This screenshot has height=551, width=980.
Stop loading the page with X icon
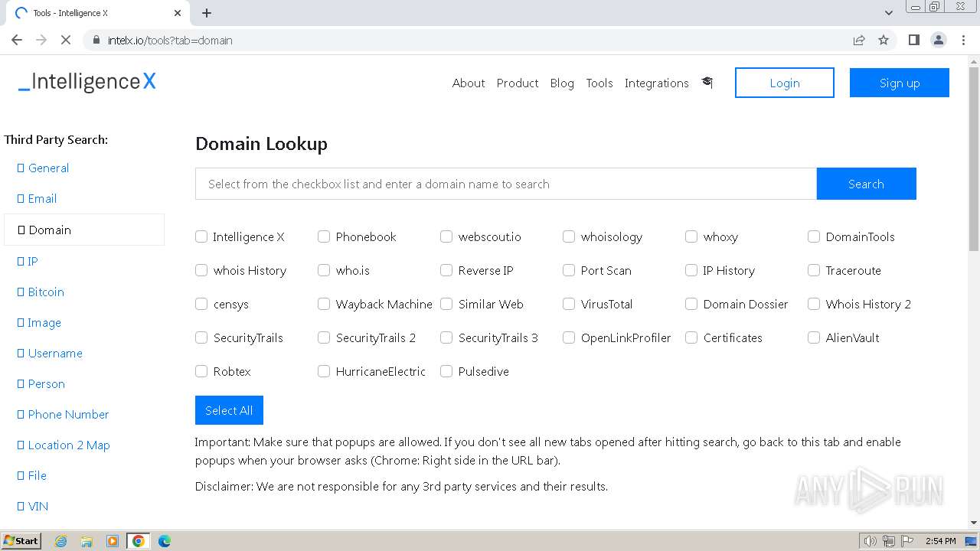pos(66,40)
